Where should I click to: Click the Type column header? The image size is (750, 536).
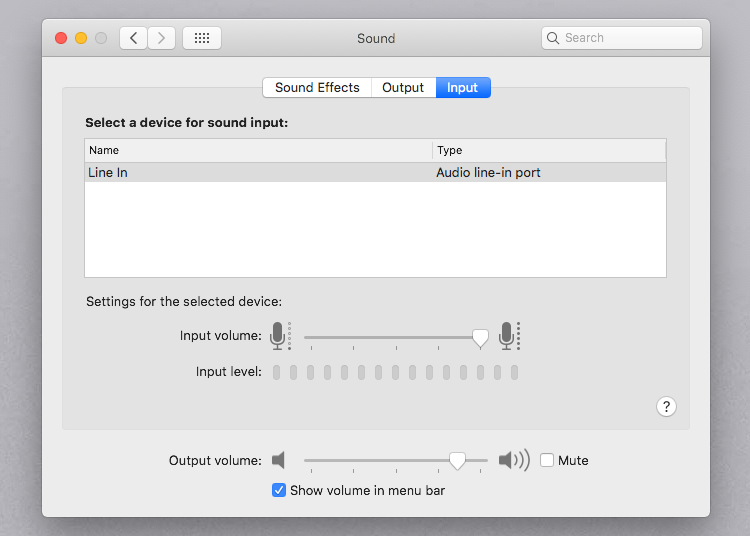549,150
